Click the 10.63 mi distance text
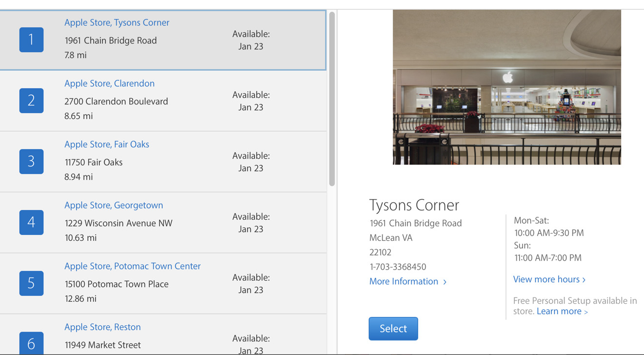The height and width of the screenshot is (355, 644). (80, 238)
